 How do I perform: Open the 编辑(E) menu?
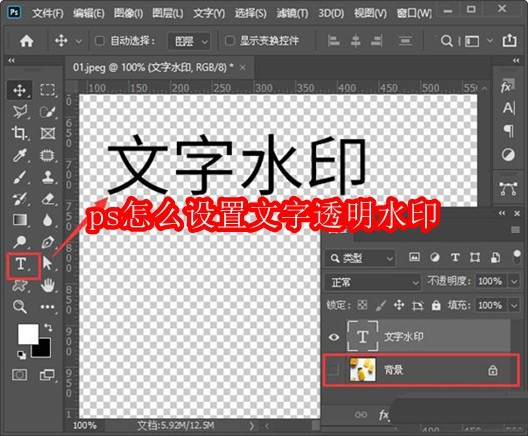(x=89, y=13)
